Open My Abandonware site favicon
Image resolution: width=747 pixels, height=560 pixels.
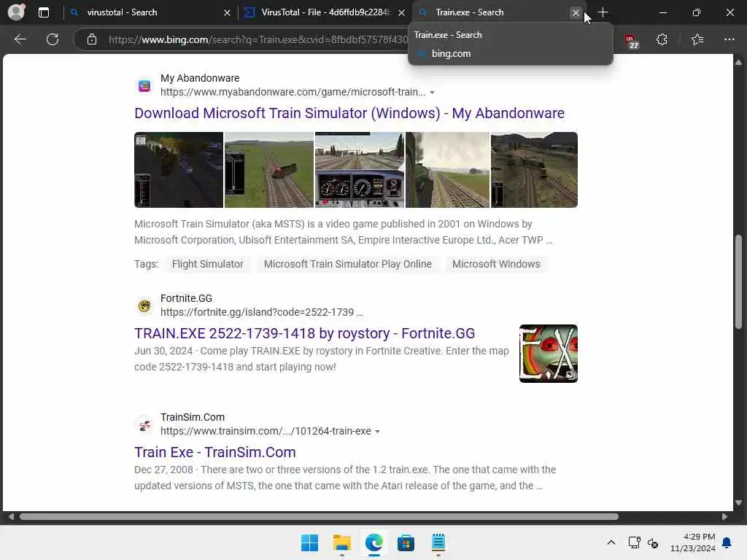click(x=144, y=86)
